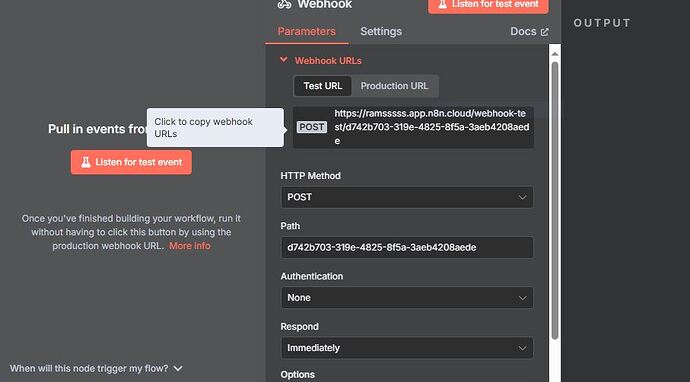Click Listen for test event button on the left

(131, 162)
